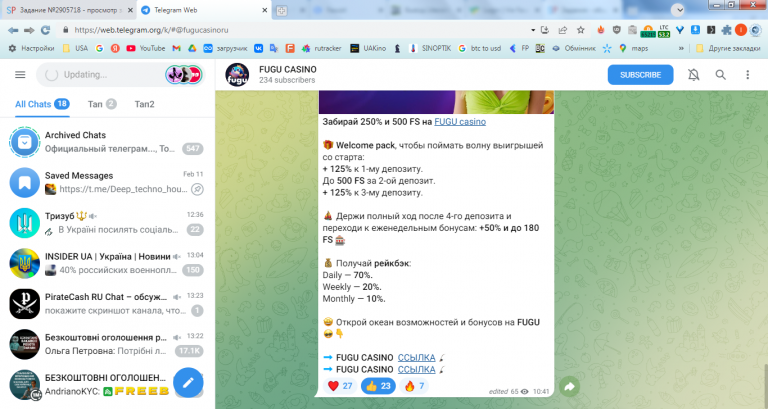
Task: Open the PirateCash RU Chat
Action: click(107, 304)
